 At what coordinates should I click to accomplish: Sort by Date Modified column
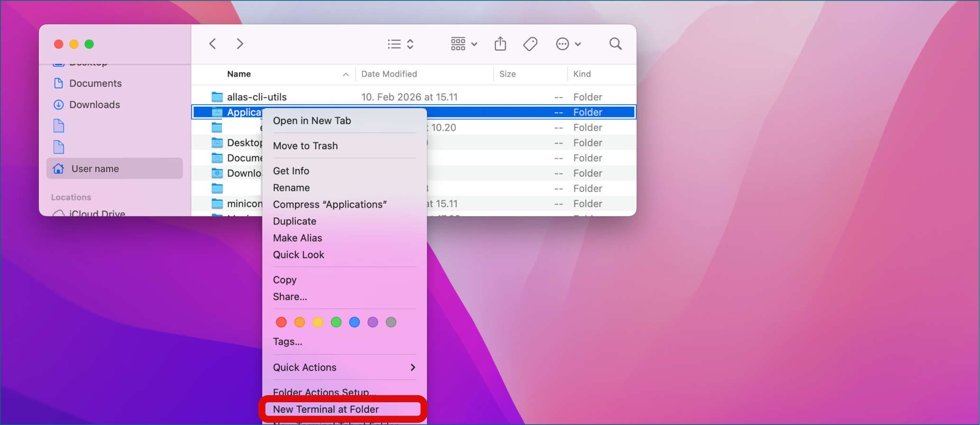(x=389, y=74)
